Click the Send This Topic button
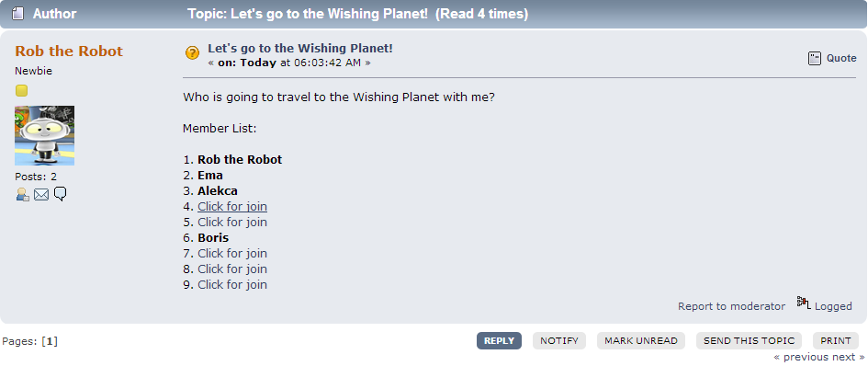 tap(749, 340)
